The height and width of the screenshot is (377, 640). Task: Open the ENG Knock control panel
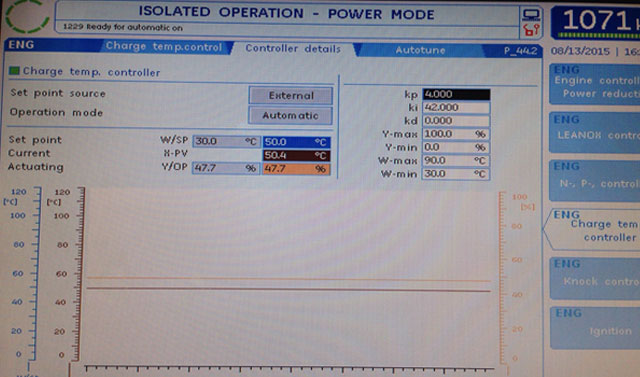595,279
